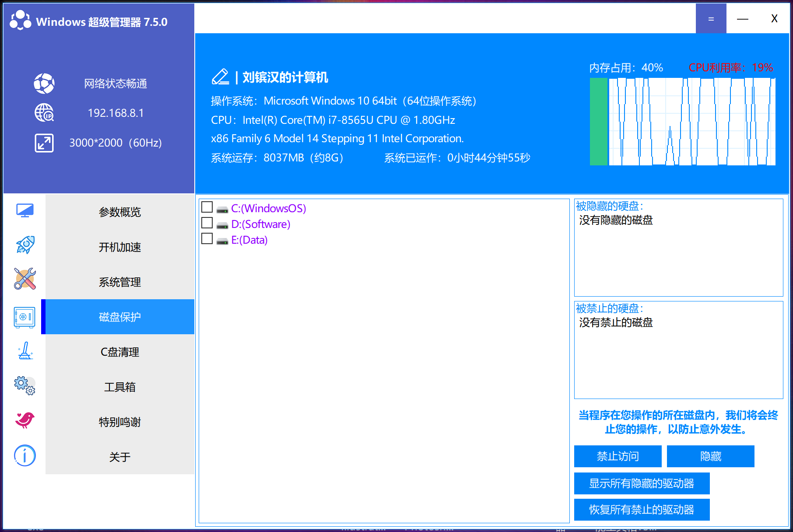Click the 没有隐藏的磁盘 list entry
This screenshot has width=793, height=532.
(616, 220)
